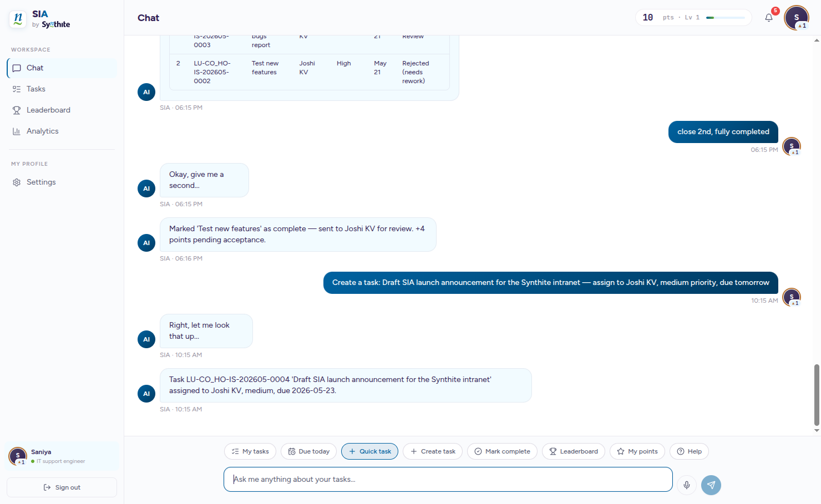Click the Analytics bar chart icon
The width and height of the screenshot is (821, 504).
click(17, 131)
